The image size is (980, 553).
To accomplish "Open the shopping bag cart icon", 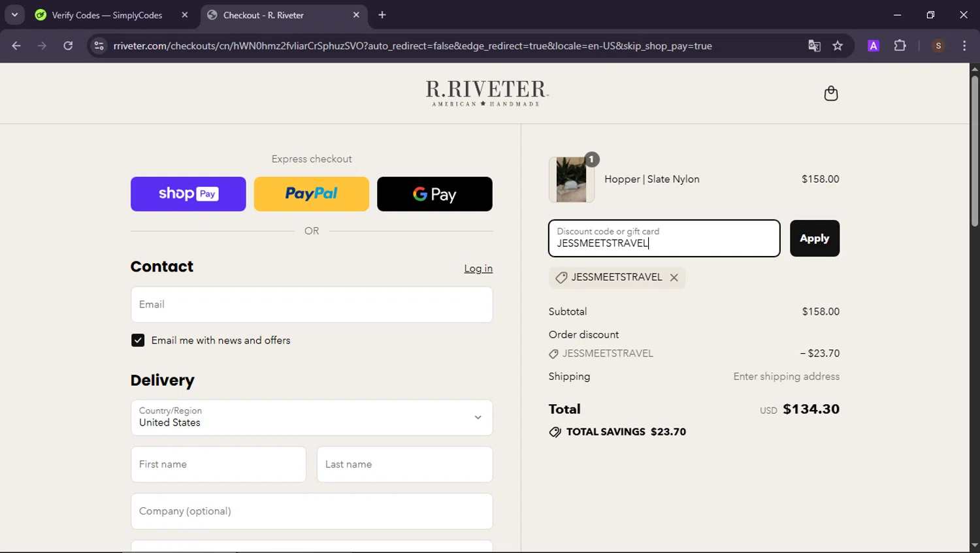I will [x=831, y=93].
